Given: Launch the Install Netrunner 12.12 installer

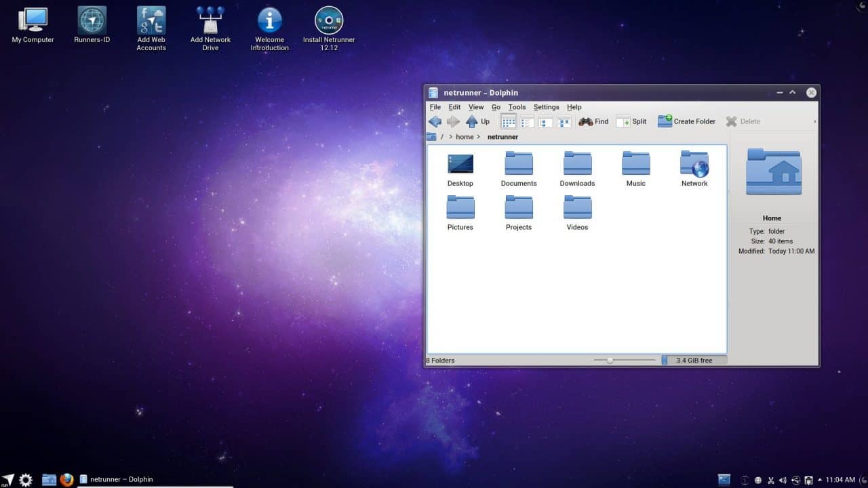Looking at the screenshot, I should coord(329,20).
